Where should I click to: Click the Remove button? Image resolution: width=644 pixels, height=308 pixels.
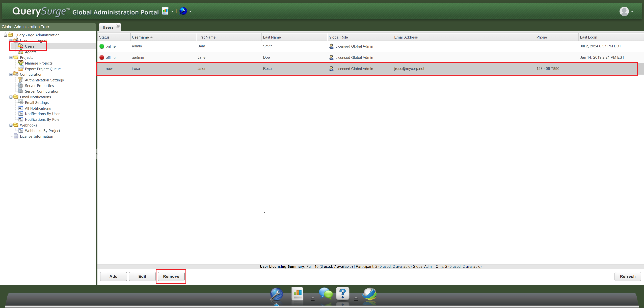[171, 276]
